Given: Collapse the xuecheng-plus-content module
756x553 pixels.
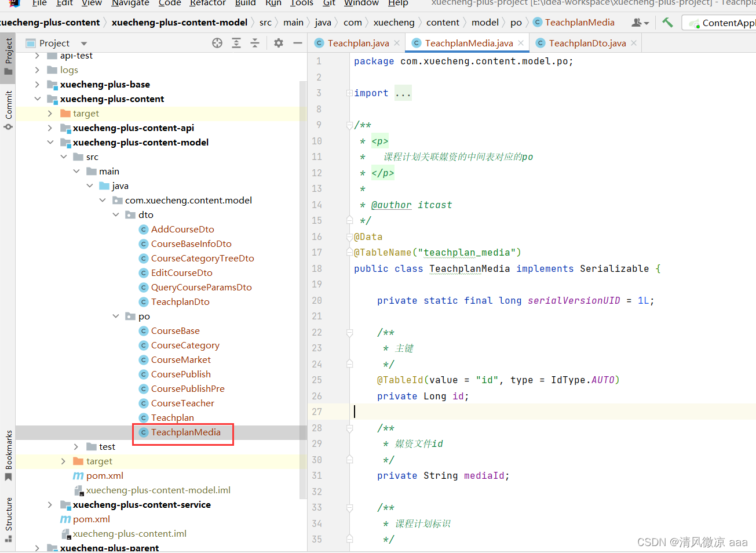Looking at the screenshot, I should [x=37, y=99].
